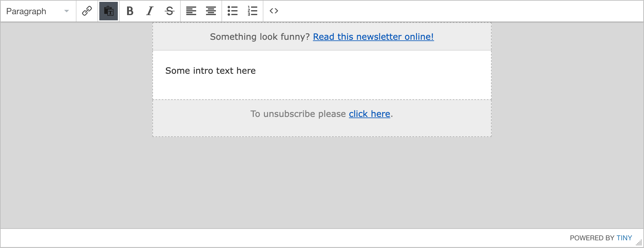Center align the text
The image size is (644, 248).
click(x=211, y=11)
